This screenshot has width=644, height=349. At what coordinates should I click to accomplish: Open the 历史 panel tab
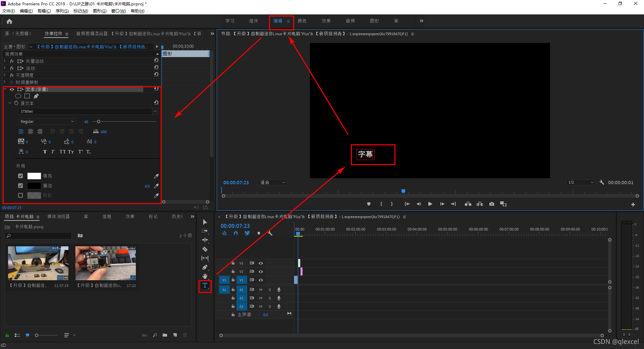(x=177, y=217)
